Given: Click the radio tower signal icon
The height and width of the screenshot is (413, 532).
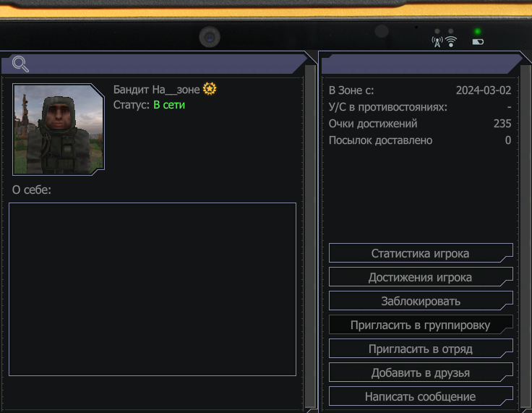Looking at the screenshot, I should click(x=437, y=42).
